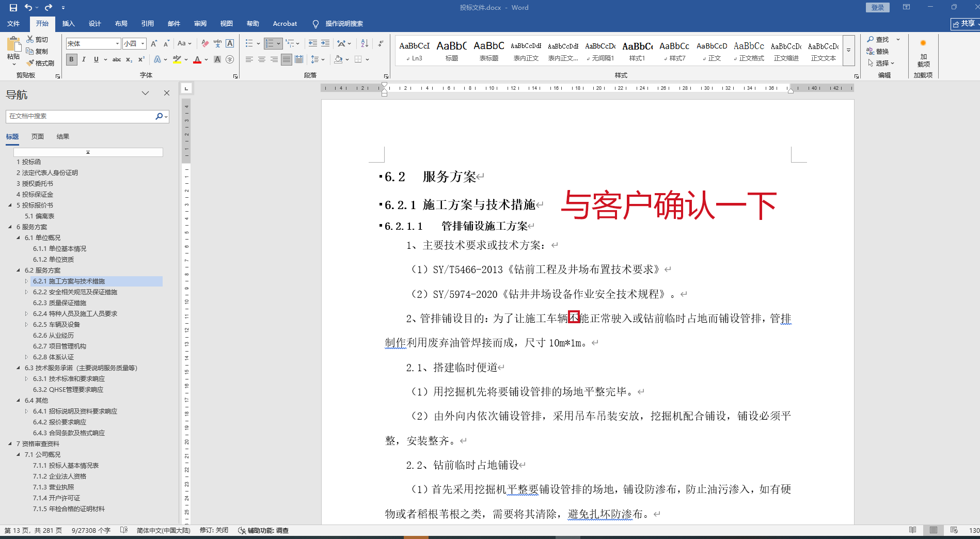The height and width of the screenshot is (539, 980).
Task: Click the navigation pane document search field
Action: click(80, 117)
